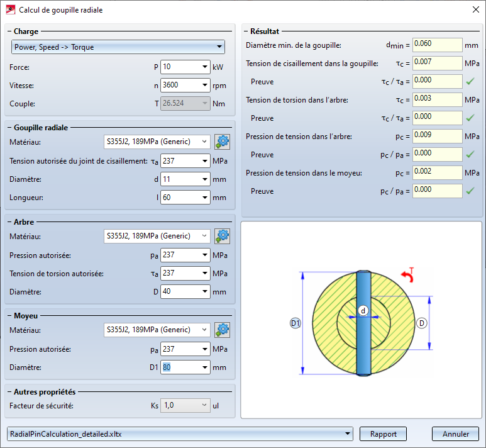The image size is (486, 448).
Task: Click the dmin result field
Action: point(438,45)
